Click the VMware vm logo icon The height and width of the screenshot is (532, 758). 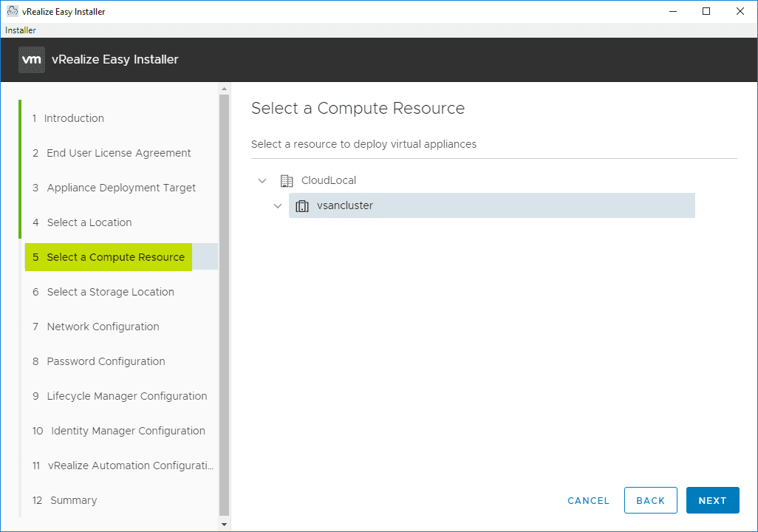[32, 60]
